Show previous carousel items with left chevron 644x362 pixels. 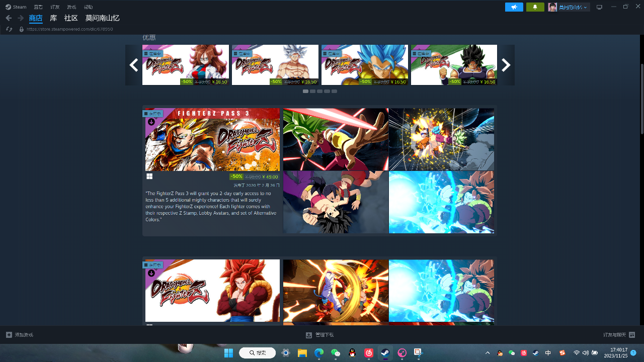(x=133, y=65)
